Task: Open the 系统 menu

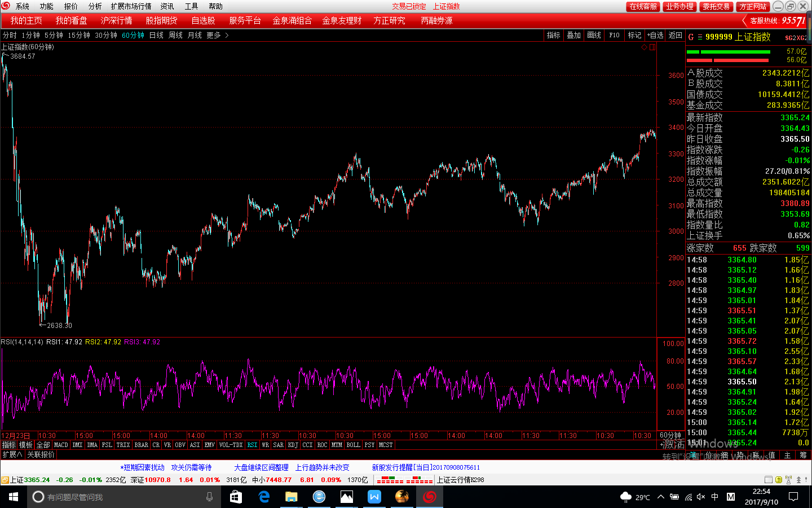Action: point(23,6)
